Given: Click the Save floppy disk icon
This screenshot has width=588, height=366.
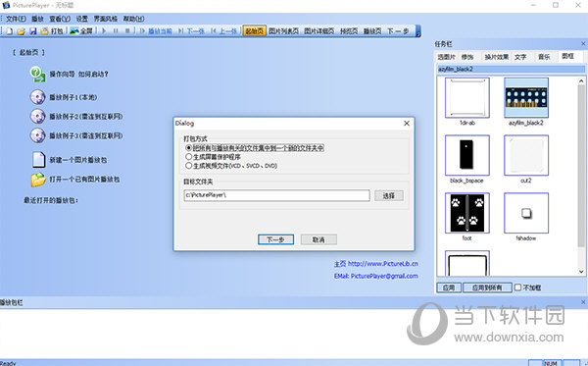Looking at the screenshot, I should click(33, 31).
